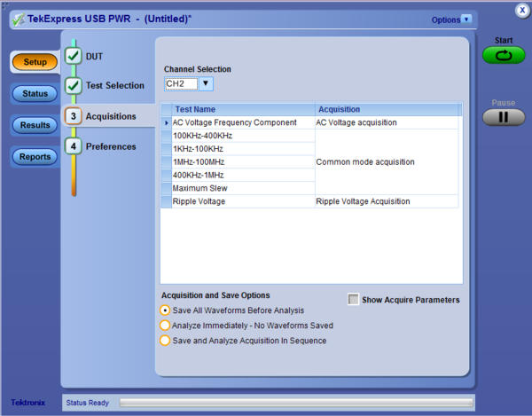The width and height of the screenshot is (532, 416).
Task: Click the Pause button
Action: click(504, 117)
